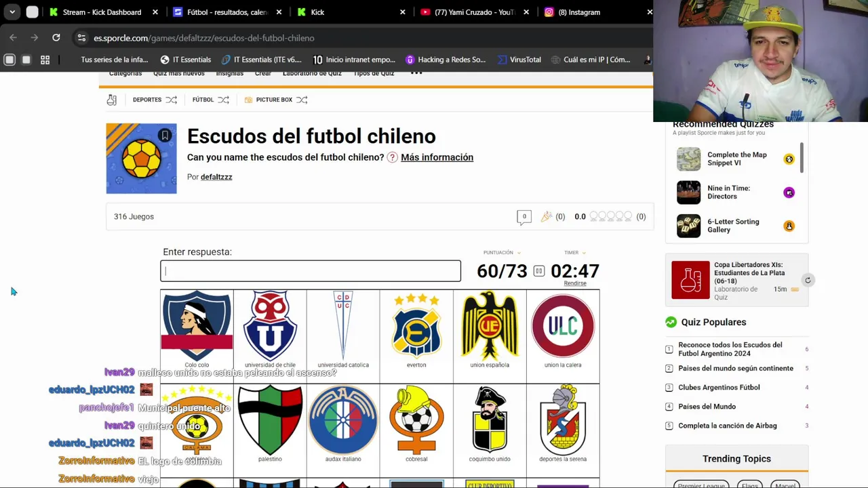This screenshot has width=868, height=488.
Task: Open the IT Essentials bookmark
Action: tap(185, 60)
